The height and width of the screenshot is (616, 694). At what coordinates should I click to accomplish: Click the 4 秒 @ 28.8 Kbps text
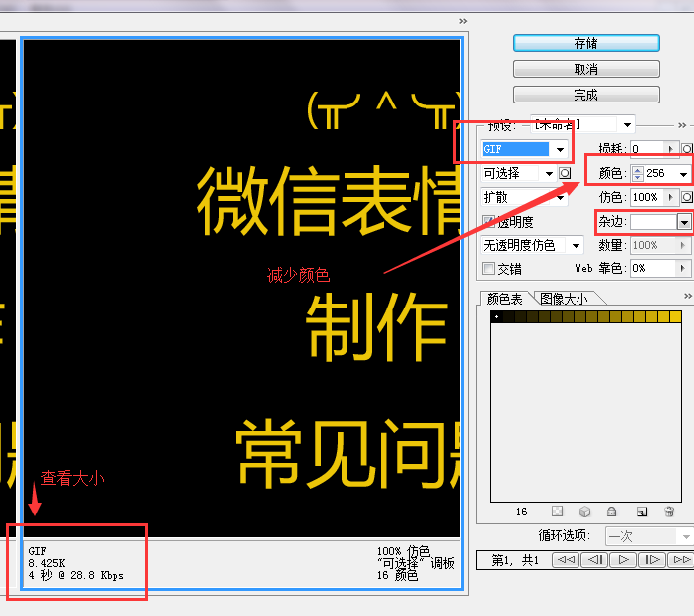point(76,575)
